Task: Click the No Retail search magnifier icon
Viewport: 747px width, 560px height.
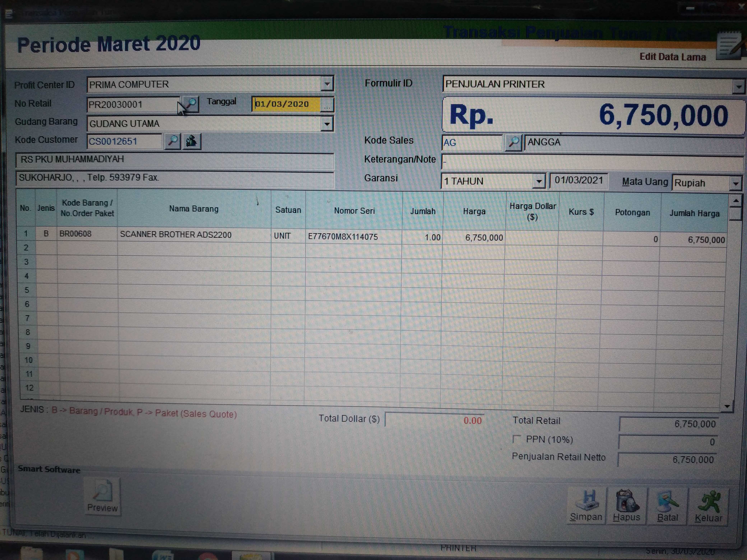Action: [191, 104]
